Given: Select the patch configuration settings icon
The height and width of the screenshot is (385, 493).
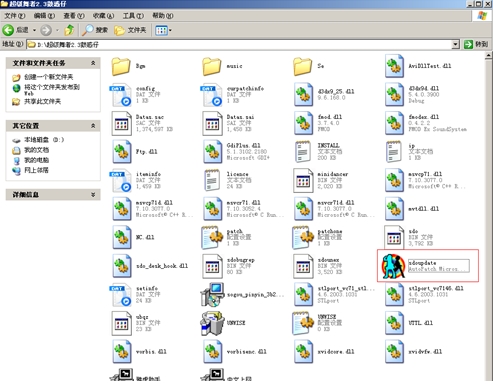Looking at the screenshot, I should click(212, 237).
